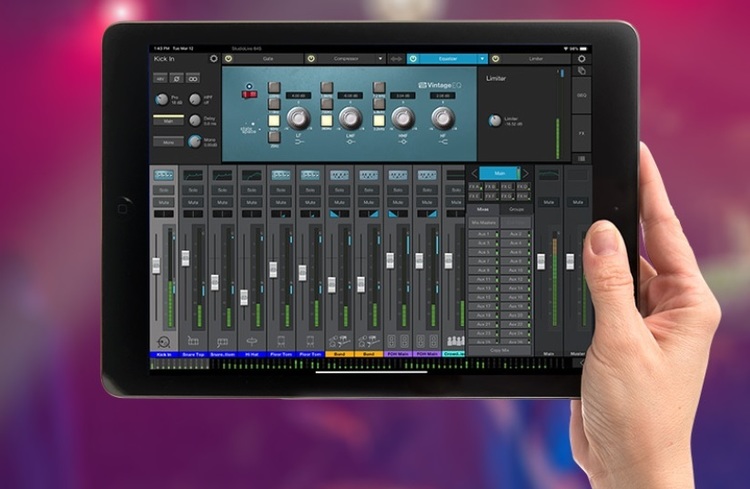Open the top-right mixer settings gear

click(583, 59)
